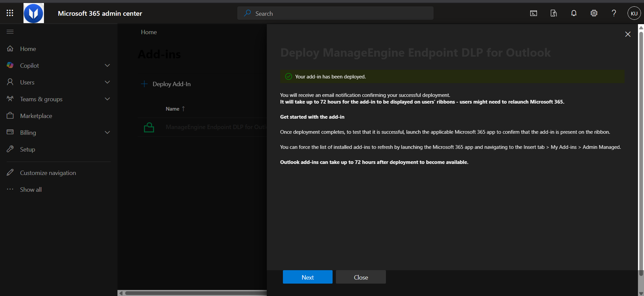The width and height of the screenshot is (644, 296).
Task: Open the document download icon in header
Action: pos(554,13)
